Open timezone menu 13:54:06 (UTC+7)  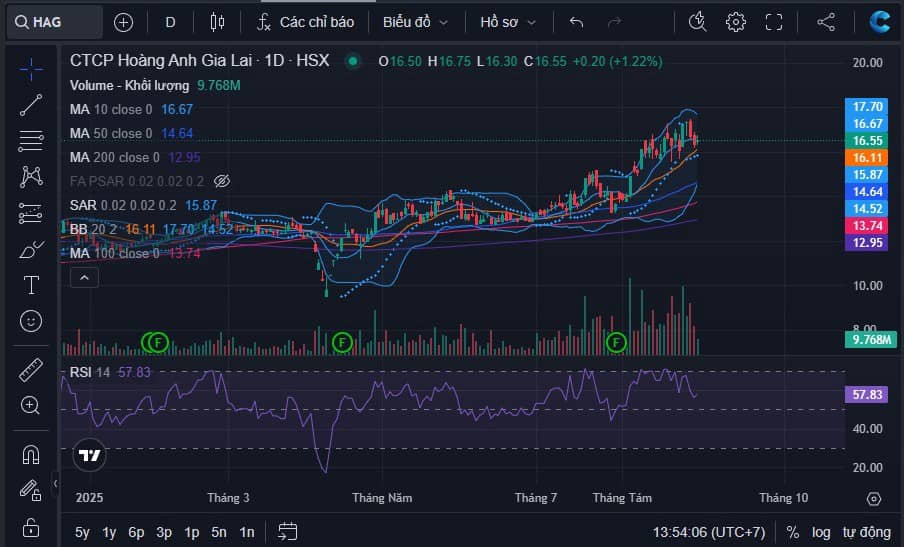pos(709,532)
